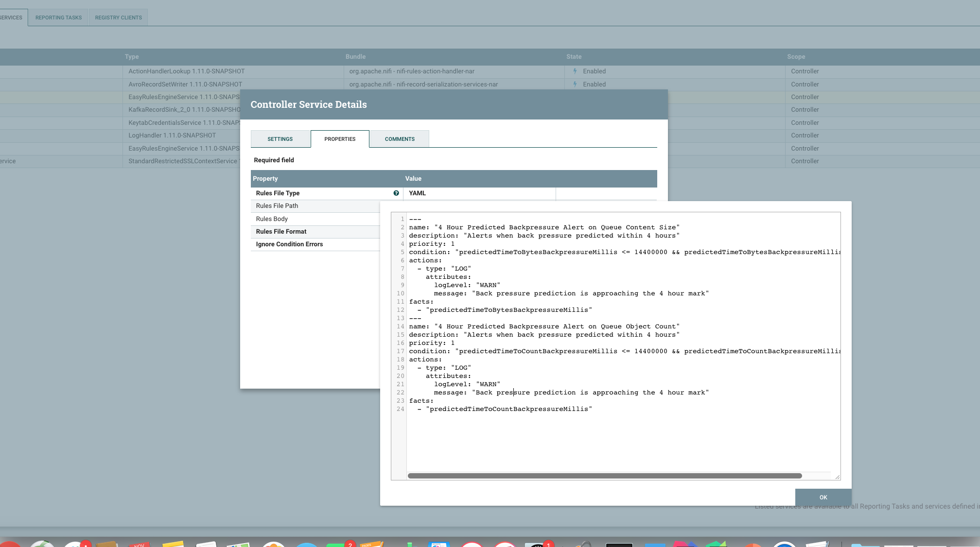
Task: Sort services by Type column header
Action: click(x=132, y=57)
